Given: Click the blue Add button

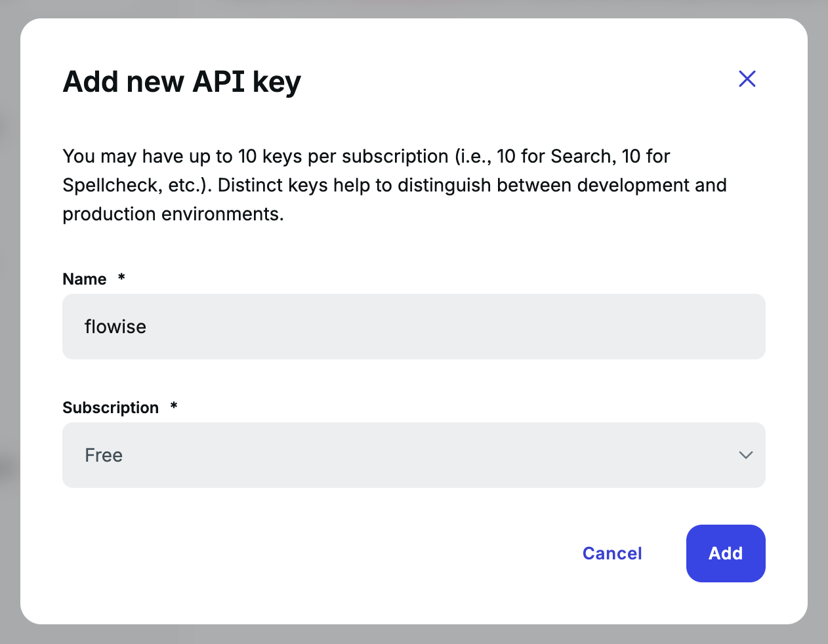Looking at the screenshot, I should [x=725, y=553].
